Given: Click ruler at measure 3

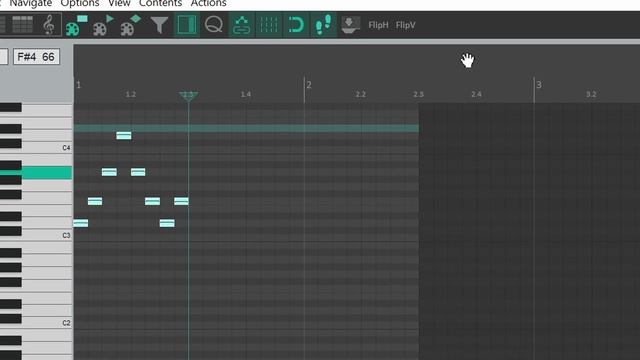Looking at the screenshot, I should point(539,85).
